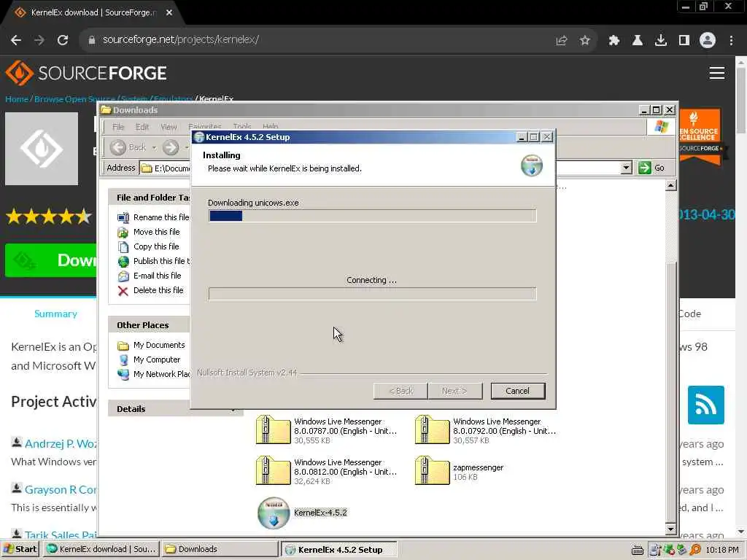Switch to KernelEx 4.5.2 Setup taskbar button

tap(338, 550)
